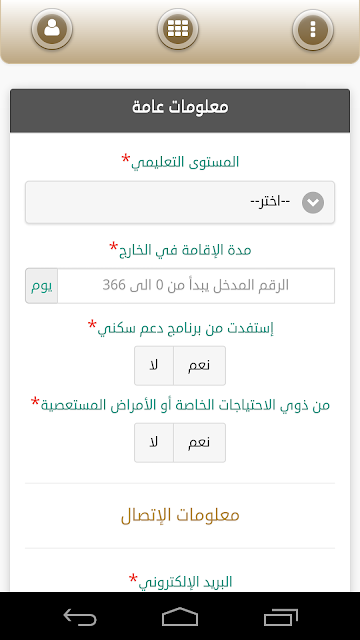Tap the Android recent apps icon
Viewport: 360px width, 640px height.
coord(281,617)
